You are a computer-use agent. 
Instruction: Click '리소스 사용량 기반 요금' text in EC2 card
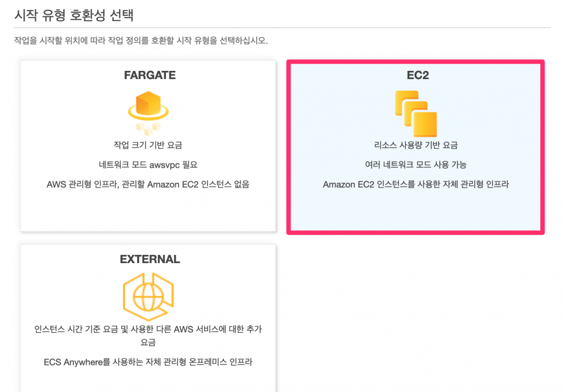416,145
